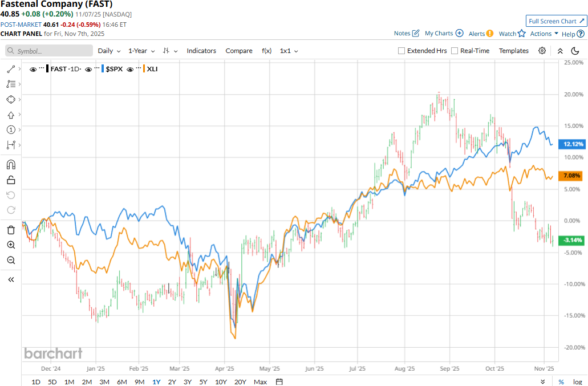Open the Indicators menu
This screenshot has width=588, height=386.
(201, 51)
